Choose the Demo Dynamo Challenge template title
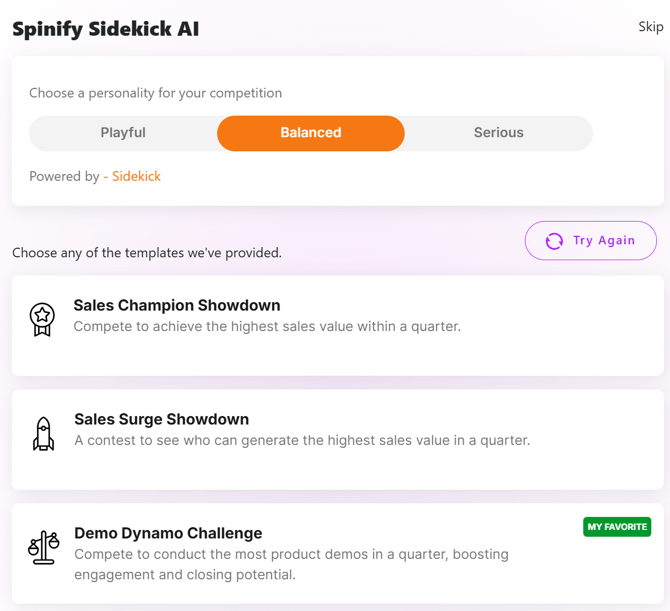Image resolution: width=670 pixels, height=611 pixels. point(168,533)
